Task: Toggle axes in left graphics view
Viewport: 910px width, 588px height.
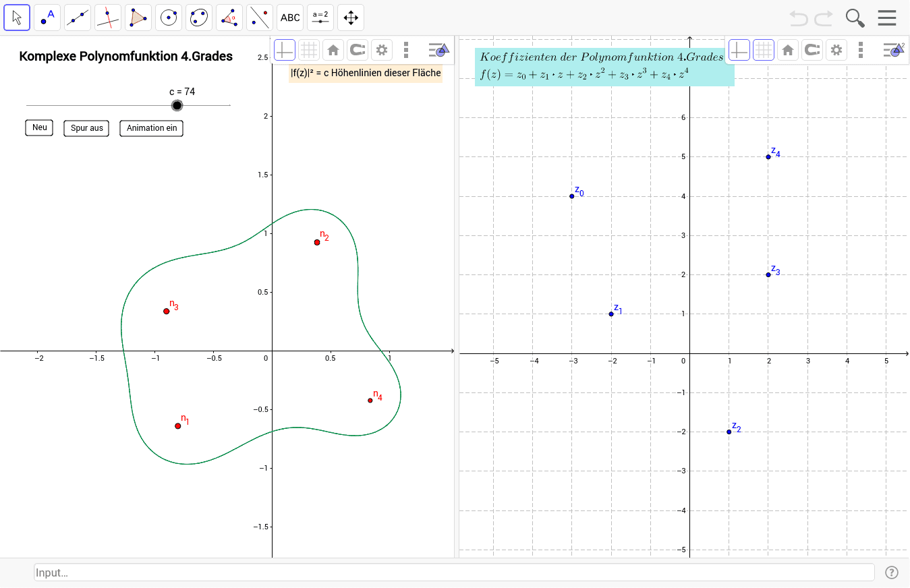Action: tap(284, 49)
